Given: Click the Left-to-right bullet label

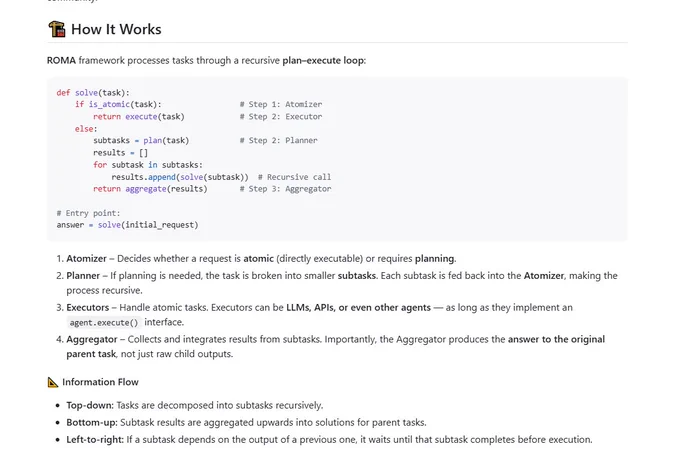Looking at the screenshot, I should click(95, 439).
